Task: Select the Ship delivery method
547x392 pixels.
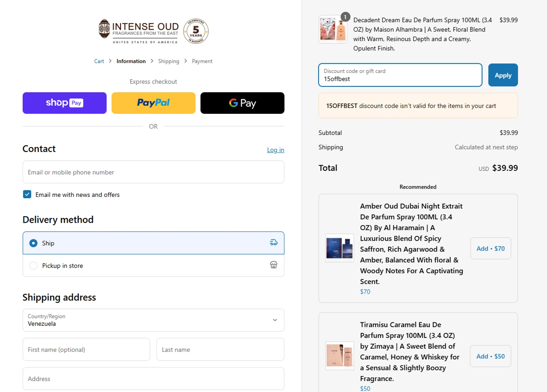Action: (154, 243)
